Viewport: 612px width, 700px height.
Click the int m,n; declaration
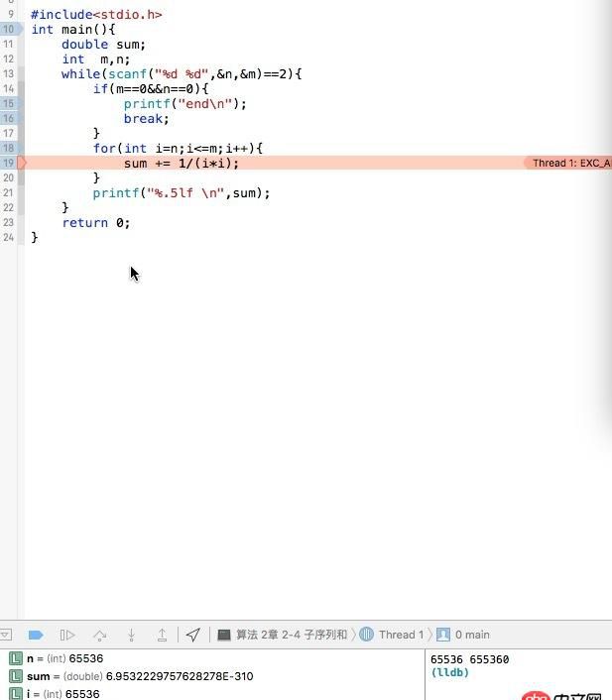[96, 59]
